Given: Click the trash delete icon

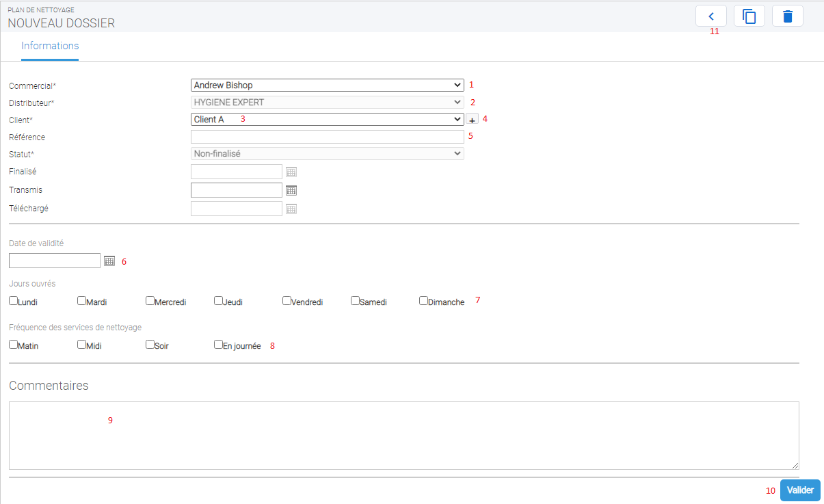Looking at the screenshot, I should (x=788, y=16).
